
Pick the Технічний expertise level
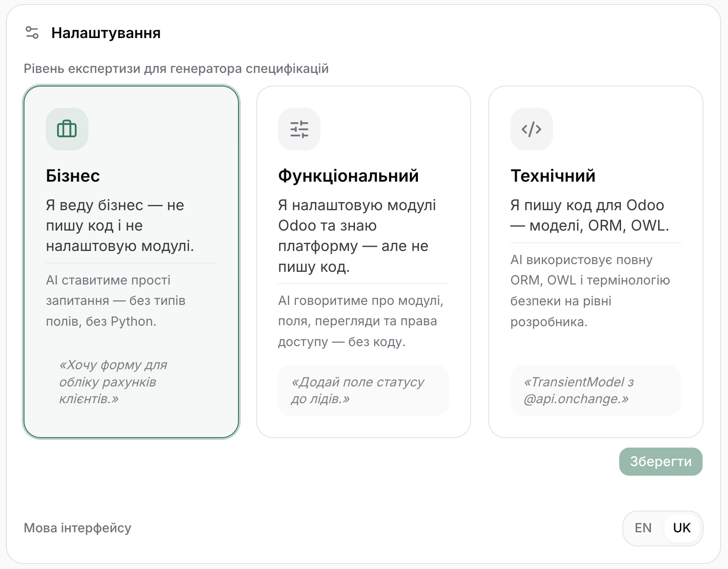(596, 262)
